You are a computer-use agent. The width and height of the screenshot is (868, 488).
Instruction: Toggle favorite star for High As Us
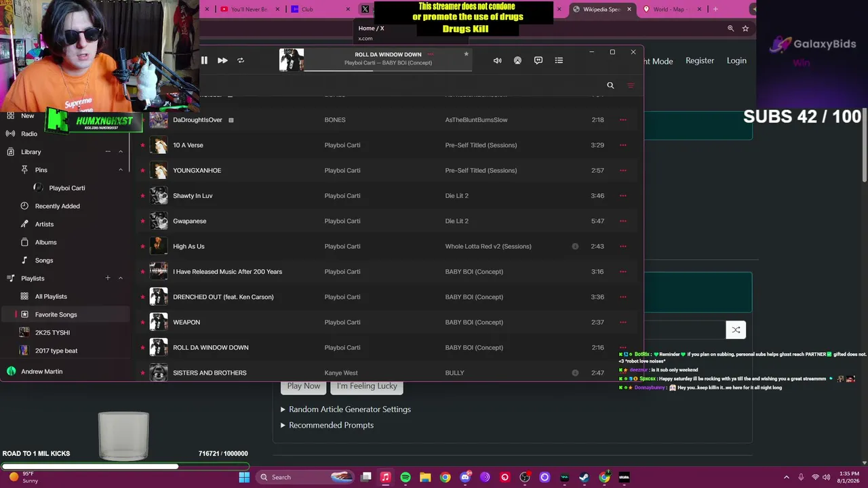tap(142, 246)
